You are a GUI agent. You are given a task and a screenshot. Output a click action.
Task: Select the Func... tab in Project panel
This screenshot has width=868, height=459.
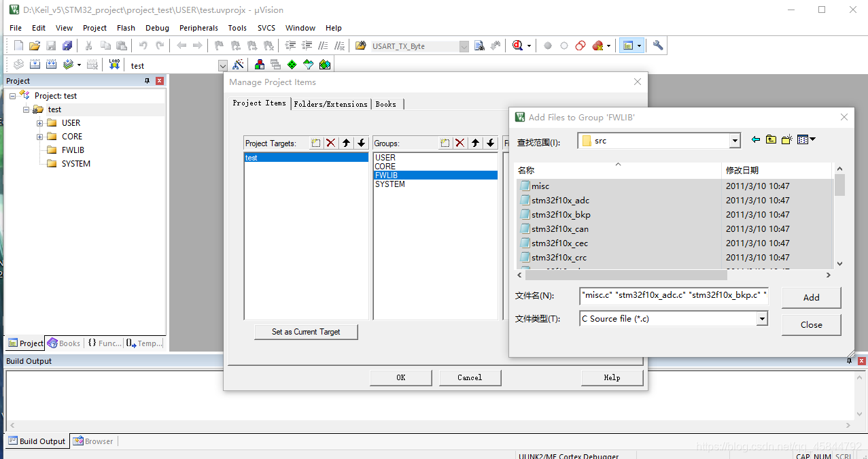tap(105, 343)
